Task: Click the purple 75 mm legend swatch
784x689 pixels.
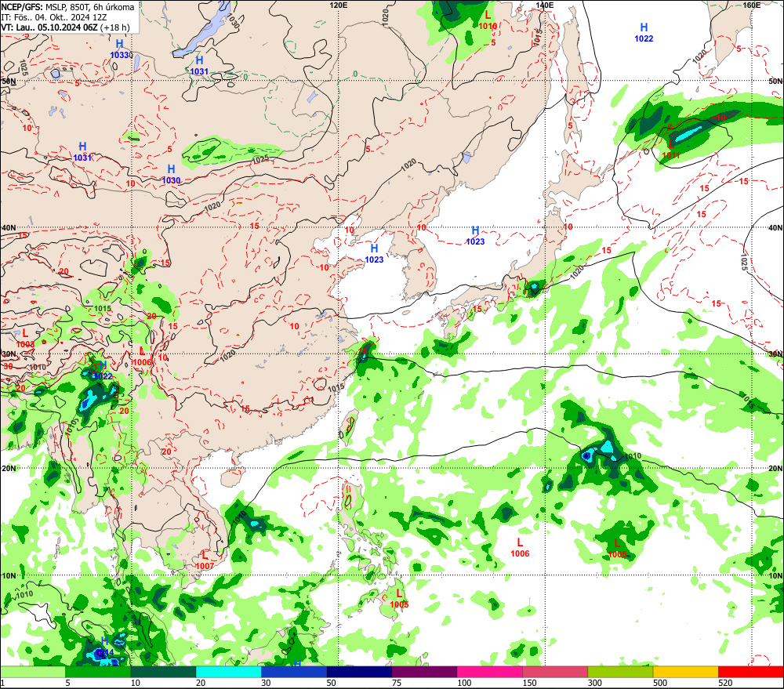Action: coord(424,672)
